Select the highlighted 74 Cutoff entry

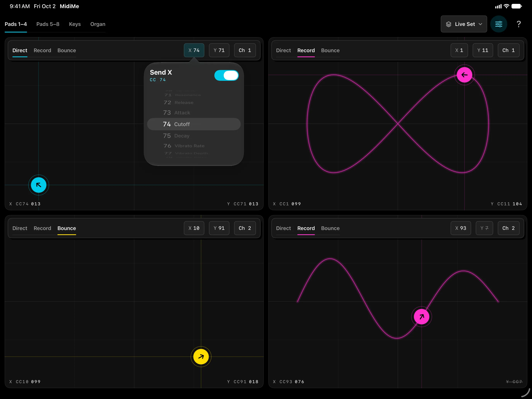(x=194, y=124)
